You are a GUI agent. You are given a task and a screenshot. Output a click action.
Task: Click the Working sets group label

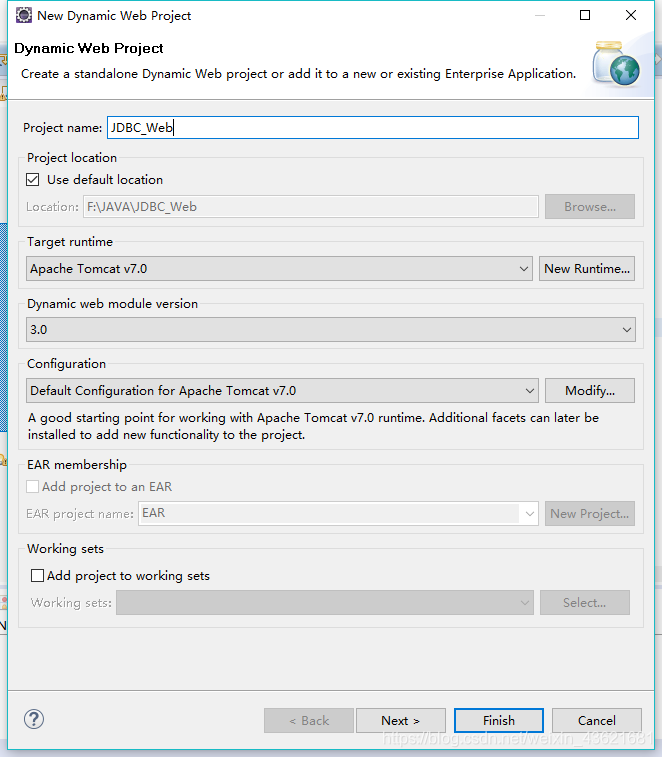pyautogui.click(x=65, y=549)
